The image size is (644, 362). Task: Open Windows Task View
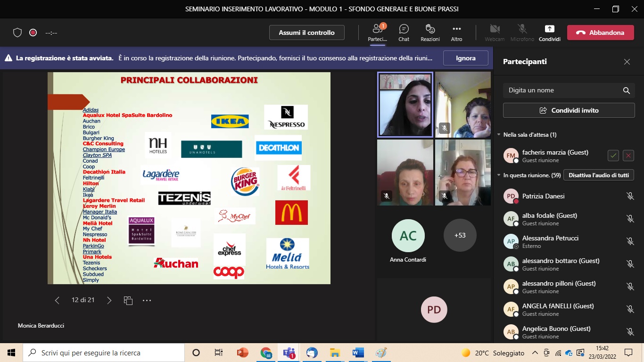pos(219,353)
